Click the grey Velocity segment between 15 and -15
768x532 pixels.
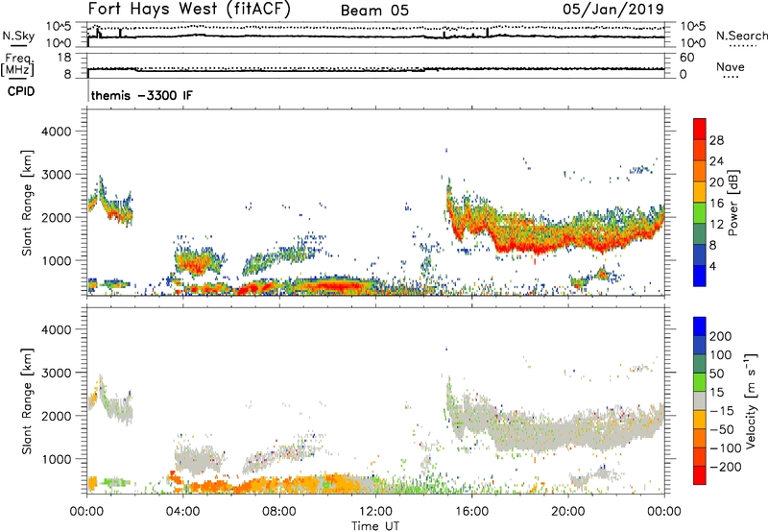pyautogui.click(x=700, y=400)
